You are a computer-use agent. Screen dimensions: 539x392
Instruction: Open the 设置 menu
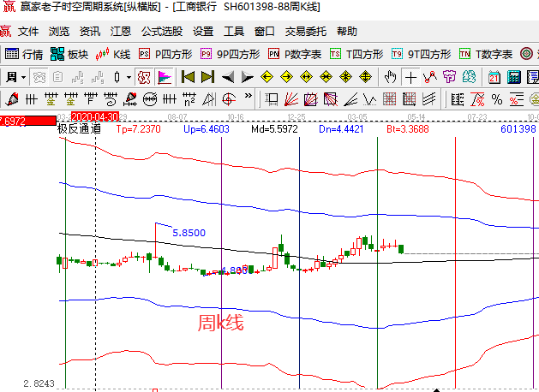click(x=203, y=32)
